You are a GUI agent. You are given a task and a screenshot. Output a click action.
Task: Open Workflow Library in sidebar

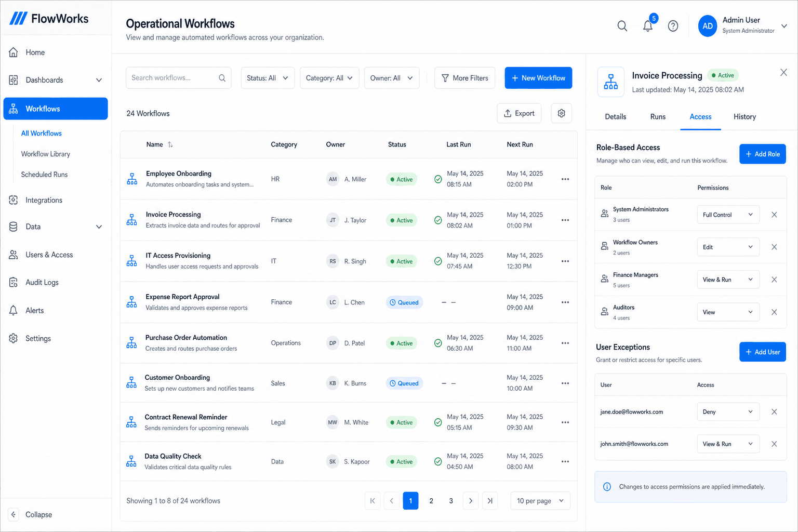(x=46, y=154)
